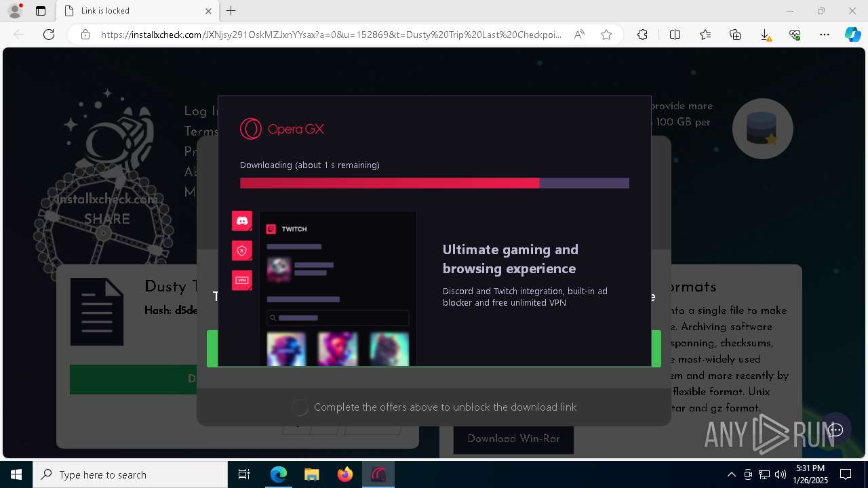Open the volume control tray icon
Viewport: 868px width, 488px height.
tap(781, 474)
